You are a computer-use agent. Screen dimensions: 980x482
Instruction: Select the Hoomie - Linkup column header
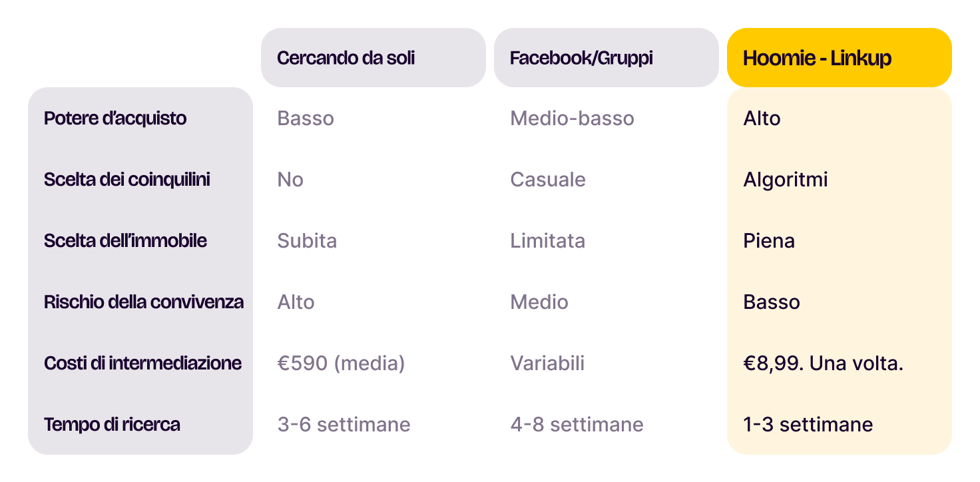pyautogui.click(x=817, y=58)
